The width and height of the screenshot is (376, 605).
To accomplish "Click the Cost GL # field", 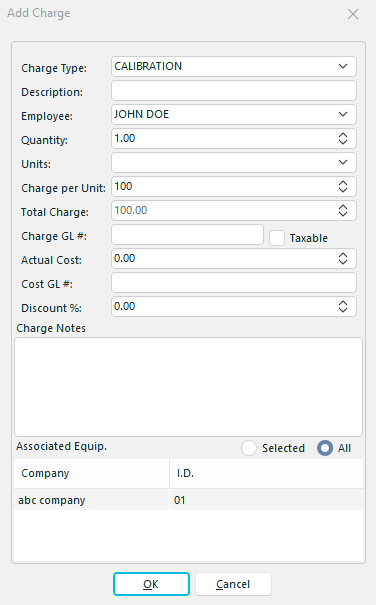I will click(x=234, y=283).
